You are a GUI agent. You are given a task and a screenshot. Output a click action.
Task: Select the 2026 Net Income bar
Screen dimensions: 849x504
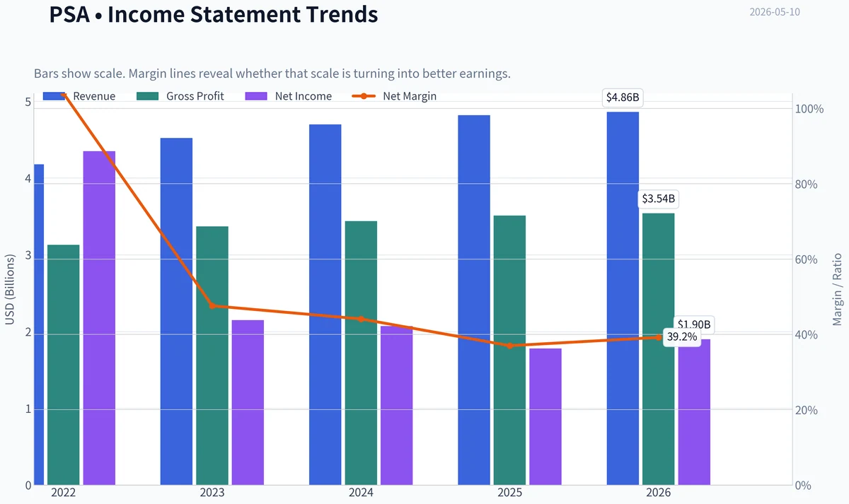click(x=694, y=412)
